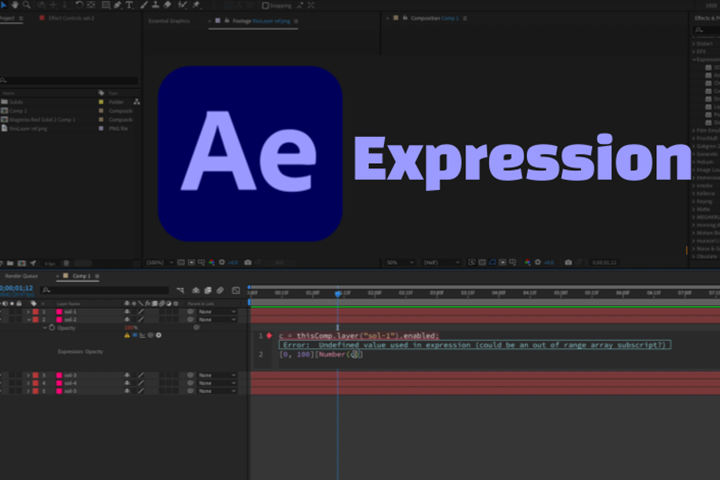The width and height of the screenshot is (720, 480).
Task: Take snapshot in Footage viewer
Action: point(248,262)
